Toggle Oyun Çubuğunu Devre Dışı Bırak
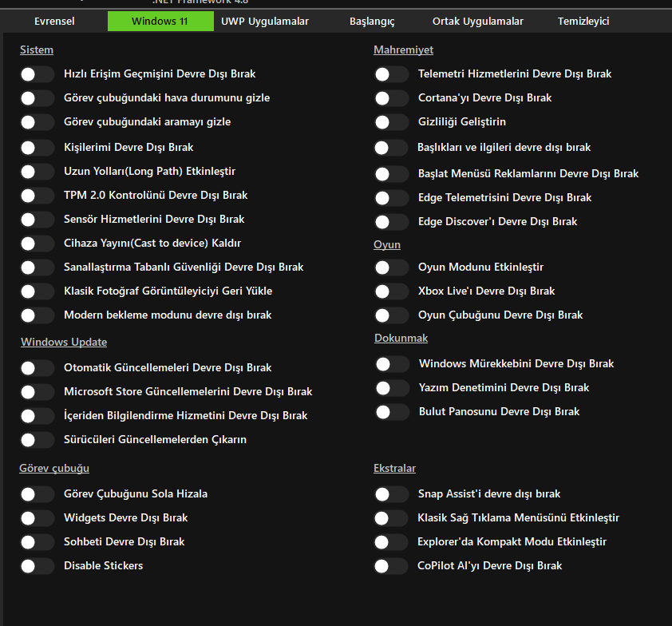Screen dimensions: 672x626 [391, 315]
